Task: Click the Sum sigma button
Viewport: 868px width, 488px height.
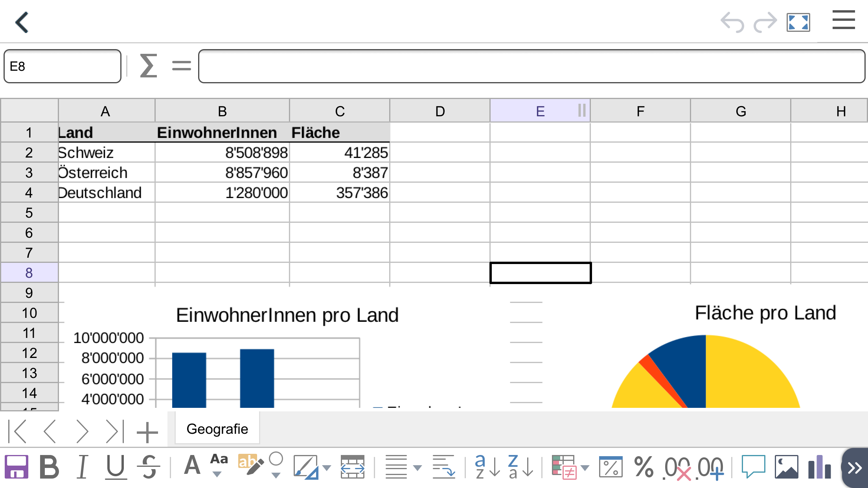Action: tap(149, 66)
